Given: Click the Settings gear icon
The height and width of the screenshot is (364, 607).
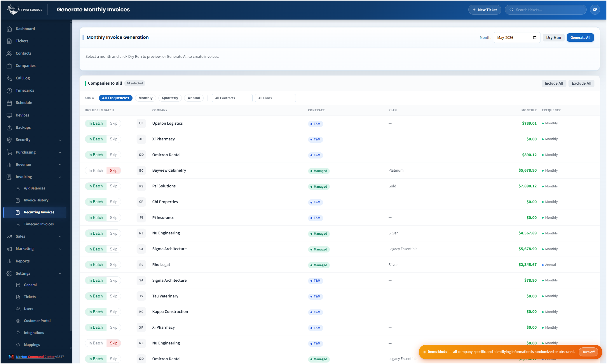Looking at the screenshot, I should (9, 274).
